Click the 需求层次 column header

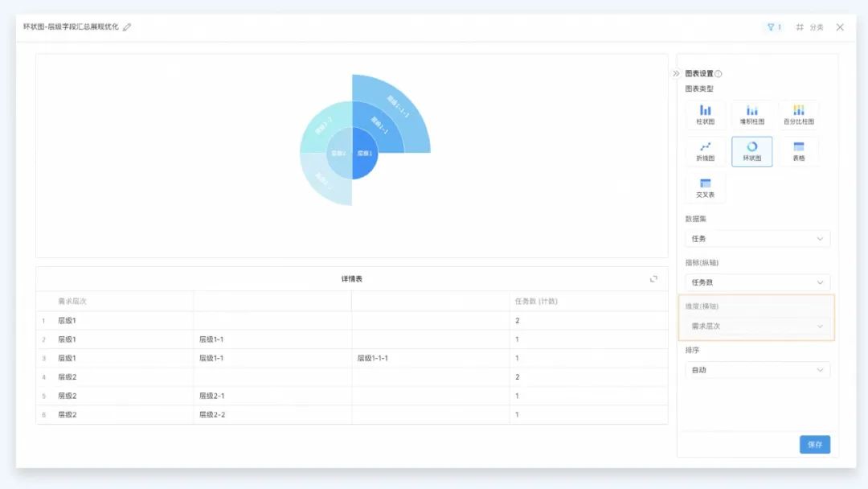click(x=72, y=302)
